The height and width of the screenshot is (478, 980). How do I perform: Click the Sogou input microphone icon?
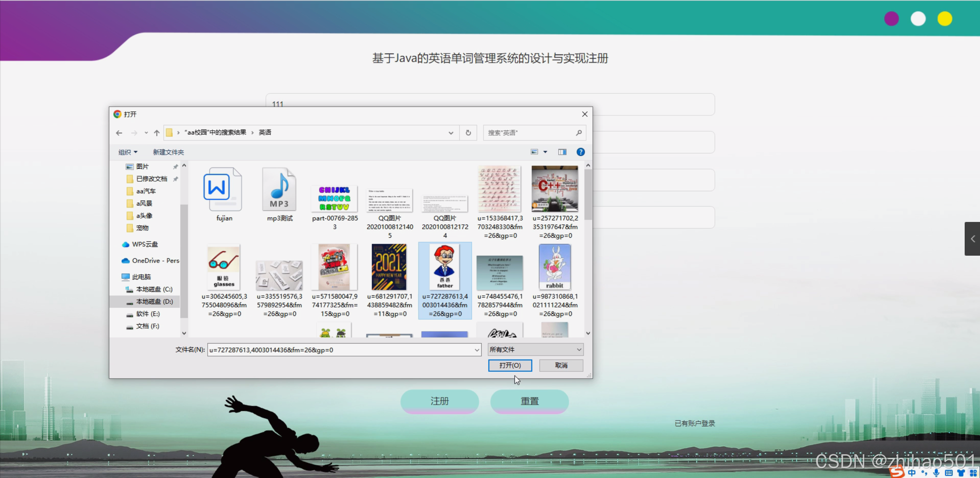pos(936,473)
